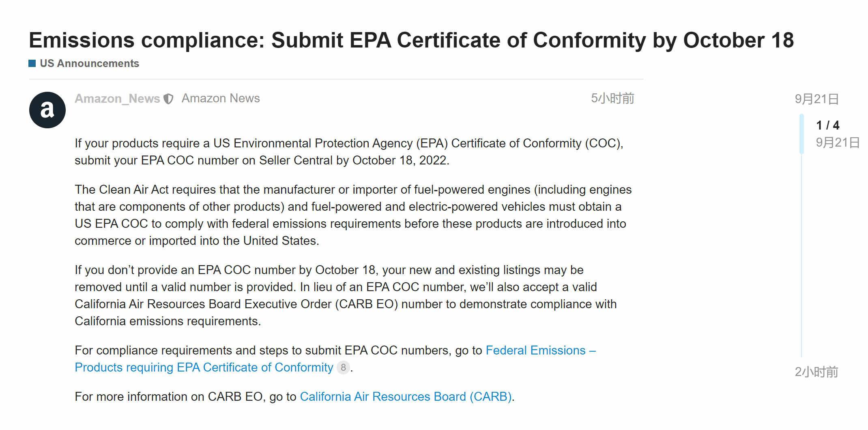Jump to first post date 9月21日 on timeline
The height and width of the screenshot is (430, 868).
[x=816, y=99]
